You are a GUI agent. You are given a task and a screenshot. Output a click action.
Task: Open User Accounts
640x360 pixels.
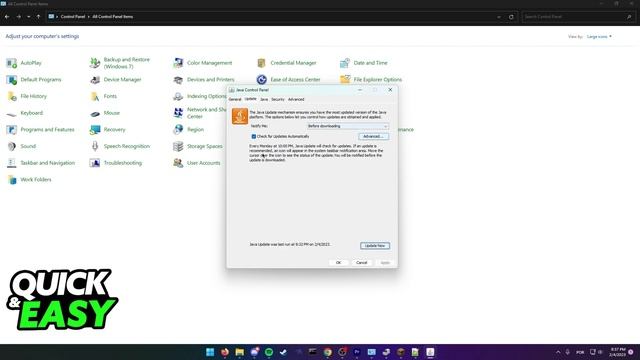click(x=197, y=163)
